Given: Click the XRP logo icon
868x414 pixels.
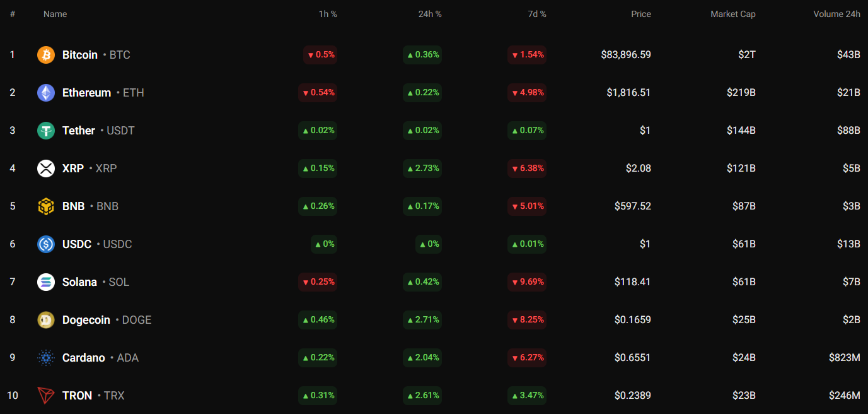Looking at the screenshot, I should [46, 169].
